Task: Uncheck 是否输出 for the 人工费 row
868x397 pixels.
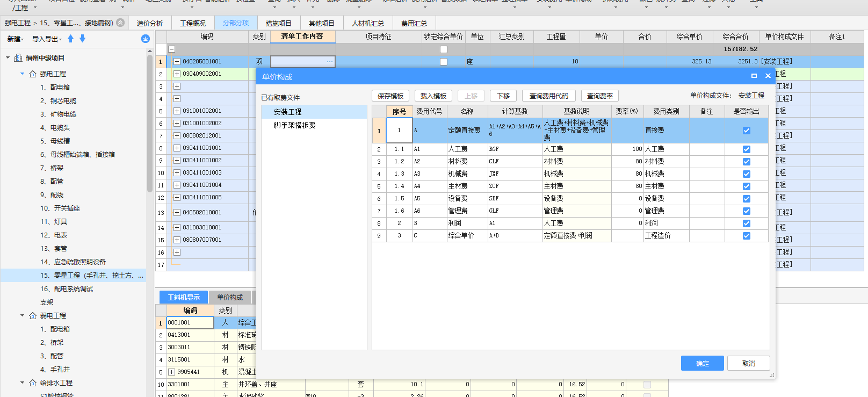Action: 747,149
